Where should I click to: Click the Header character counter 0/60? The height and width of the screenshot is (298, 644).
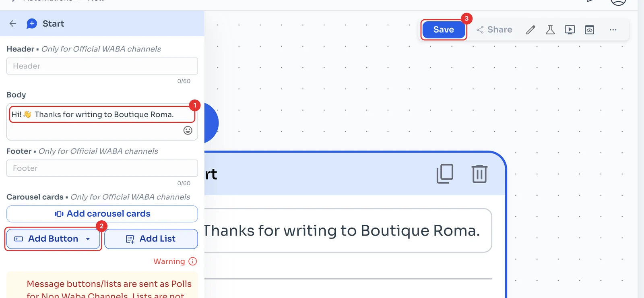(184, 81)
